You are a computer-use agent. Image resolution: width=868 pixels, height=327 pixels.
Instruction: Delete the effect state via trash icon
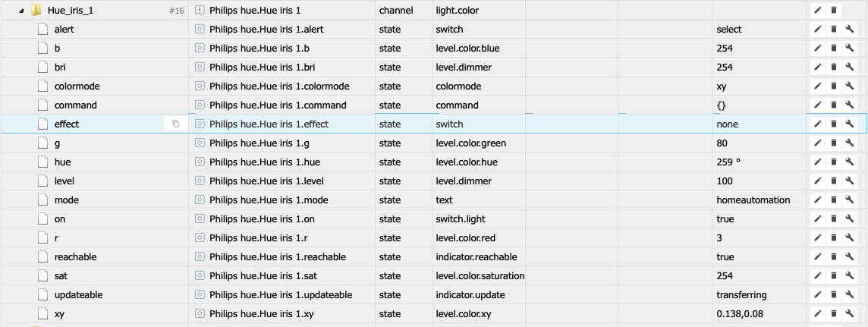coord(834,124)
